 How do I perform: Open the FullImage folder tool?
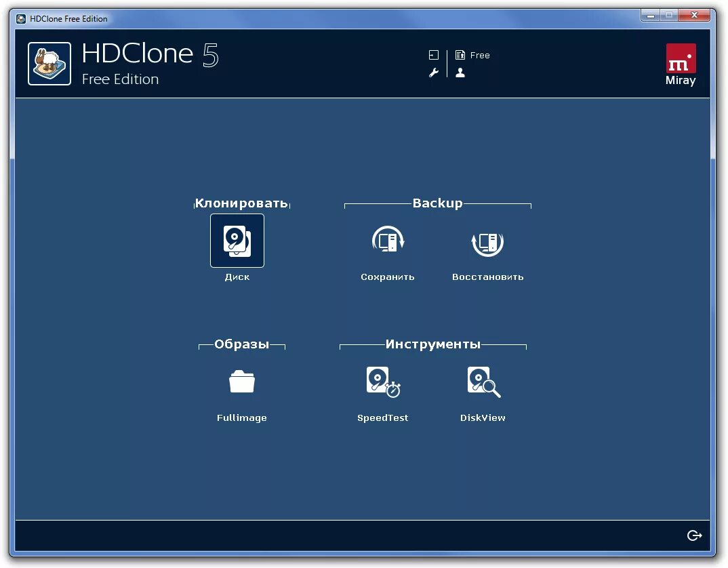(x=242, y=382)
